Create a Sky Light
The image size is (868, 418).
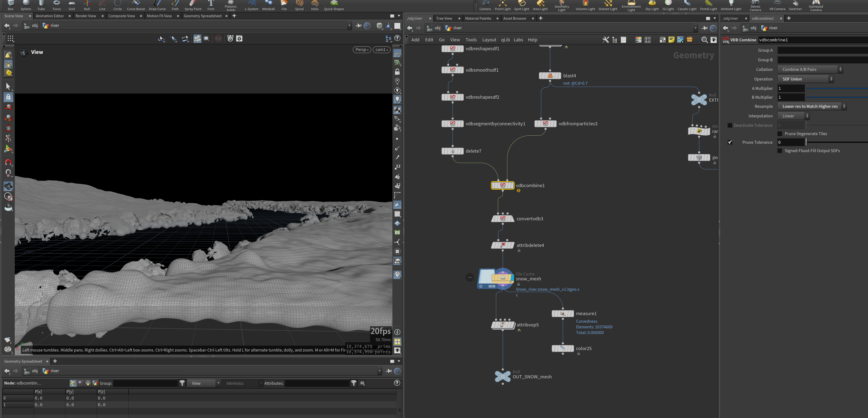652,6
